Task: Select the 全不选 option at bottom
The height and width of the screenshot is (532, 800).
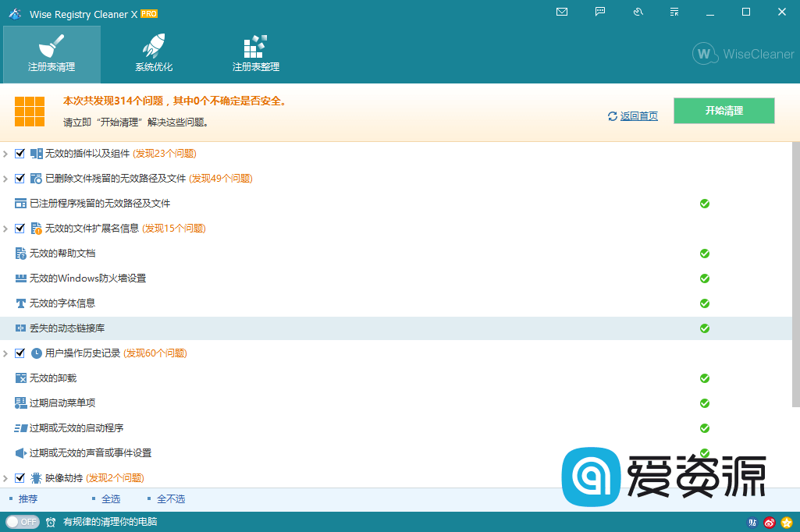Action: 170,498
